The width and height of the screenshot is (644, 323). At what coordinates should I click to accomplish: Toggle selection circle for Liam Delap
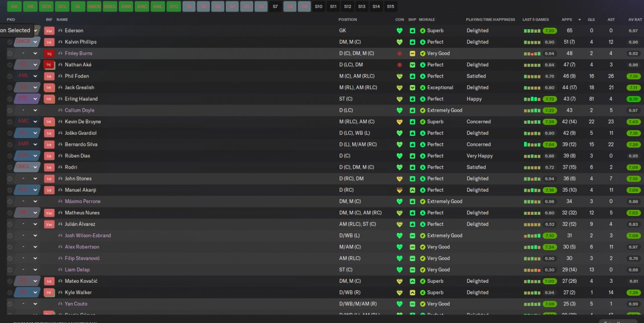point(10,270)
